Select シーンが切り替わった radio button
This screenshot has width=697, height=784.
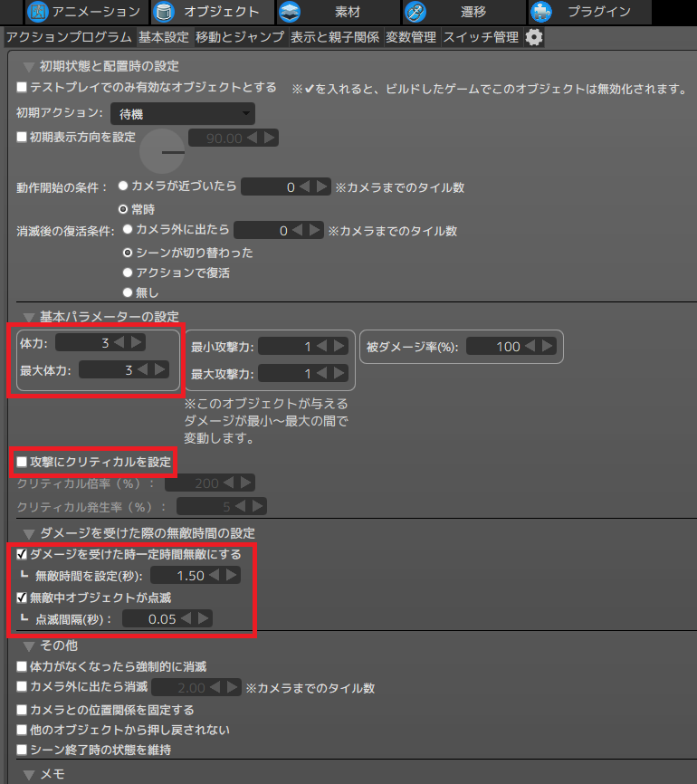pyautogui.click(x=128, y=253)
